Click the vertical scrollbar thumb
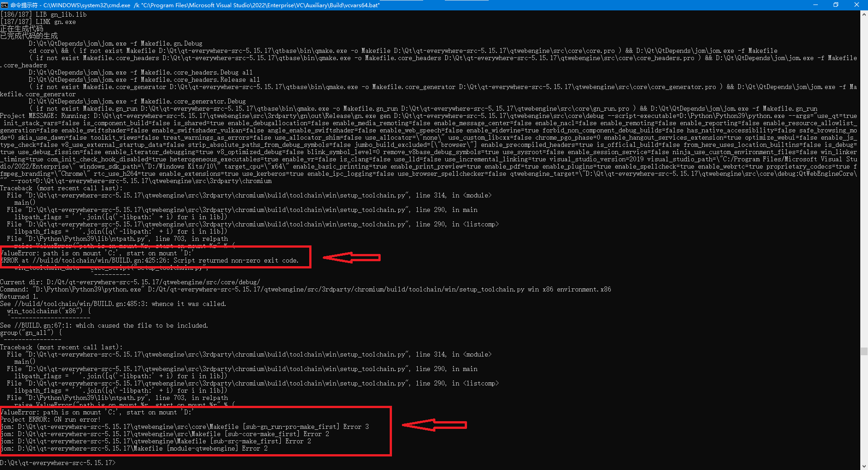Image resolution: width=868 pixels, height=470 pixels. [864, 351]
